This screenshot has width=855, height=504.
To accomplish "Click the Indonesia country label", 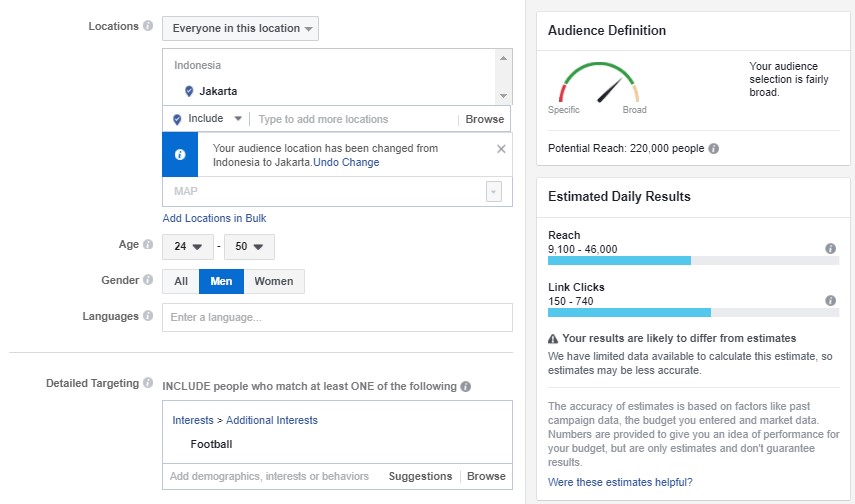I will click(197, 65).
